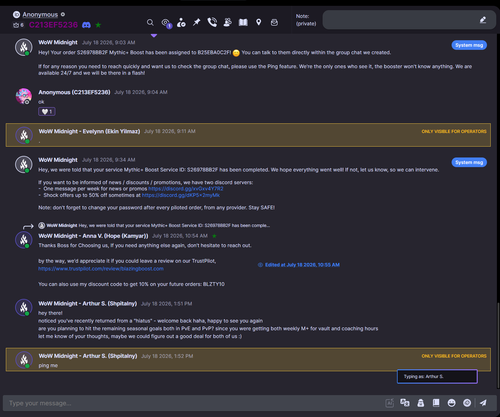Click System msg badge on 9:03 AM message
Viewport: 500px width, 417px height.
click(x=469, y=45)
